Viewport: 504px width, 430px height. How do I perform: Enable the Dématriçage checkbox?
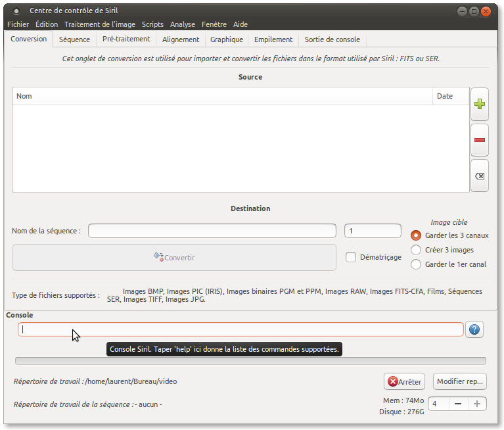pyautogui.click(x=351, y=257)
